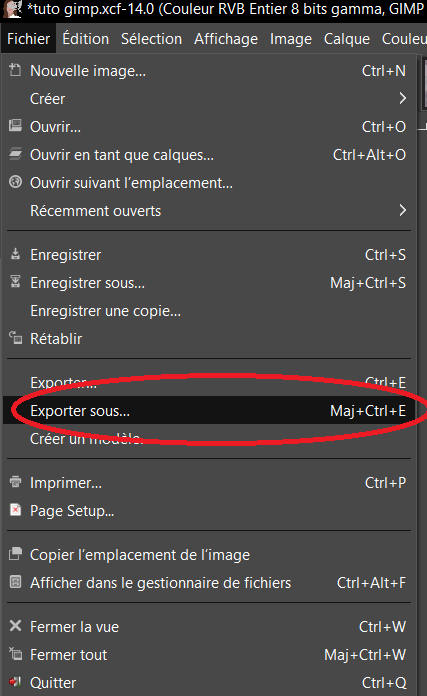Viewport: 427px width, 696px height.
Task: Click the Nouvelle image document icon
Action: coord(16,70)
